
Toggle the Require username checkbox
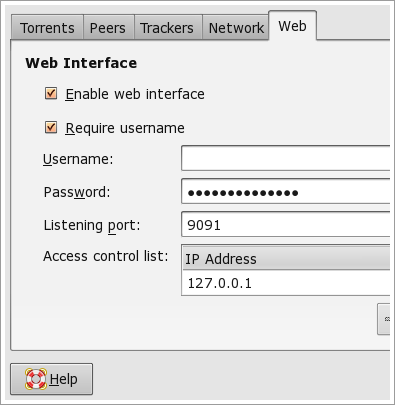51,128
